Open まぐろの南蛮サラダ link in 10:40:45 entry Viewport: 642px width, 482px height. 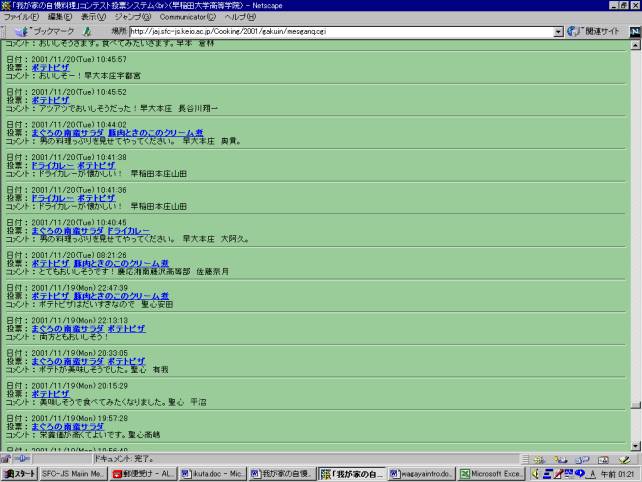tap(68, 231)
